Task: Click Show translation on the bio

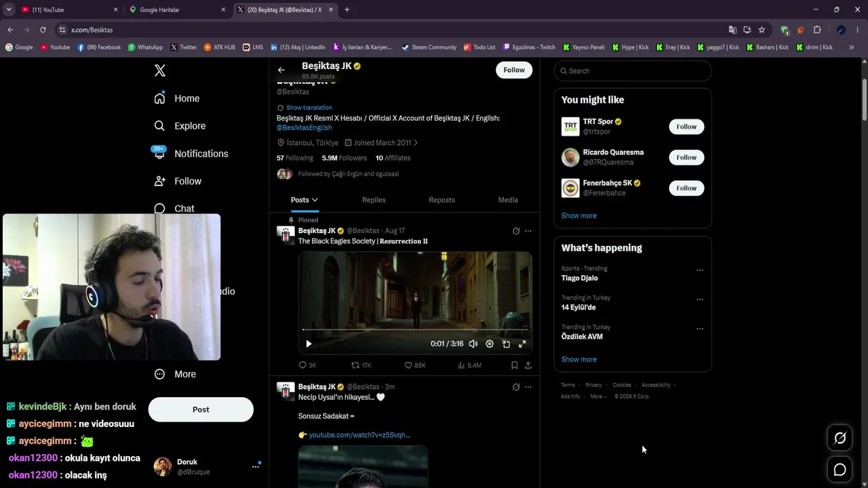Action: click(309, 108)
